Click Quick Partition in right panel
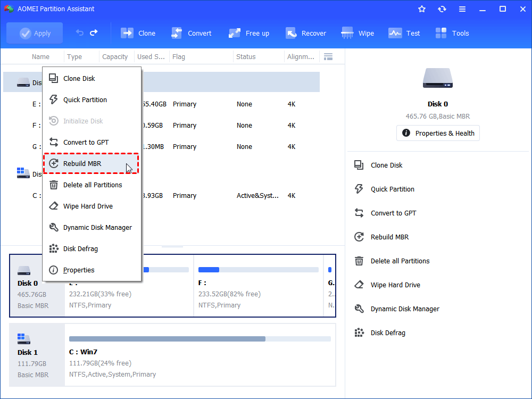Screen dimensions: 532x399 tap(384, 189)
